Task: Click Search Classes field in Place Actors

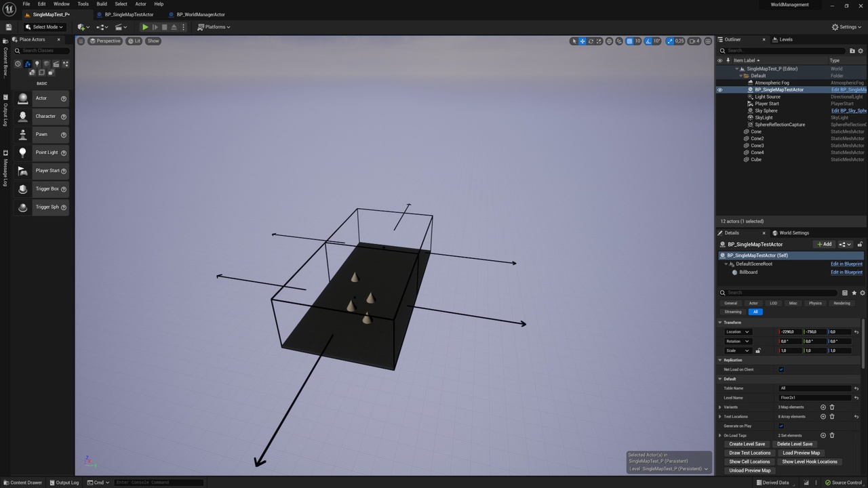Action: [x=42, y=50]
